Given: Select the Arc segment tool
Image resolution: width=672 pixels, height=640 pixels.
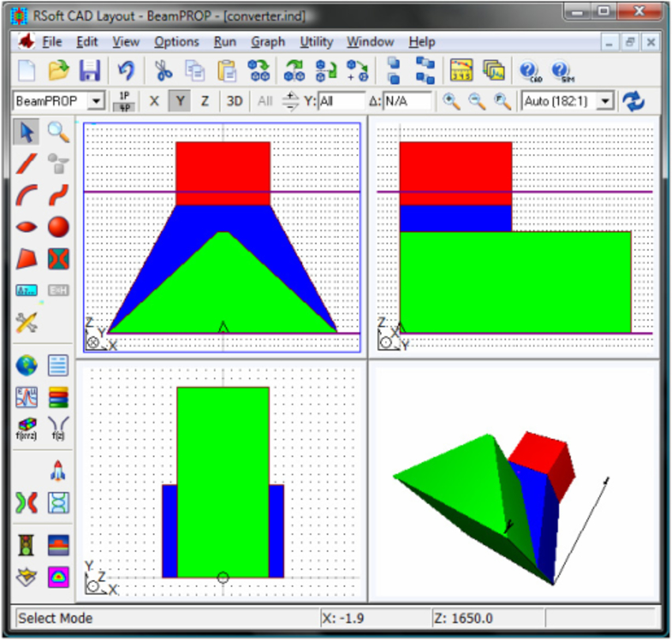Looking at the screenshot, I should (x=26, y=195).
